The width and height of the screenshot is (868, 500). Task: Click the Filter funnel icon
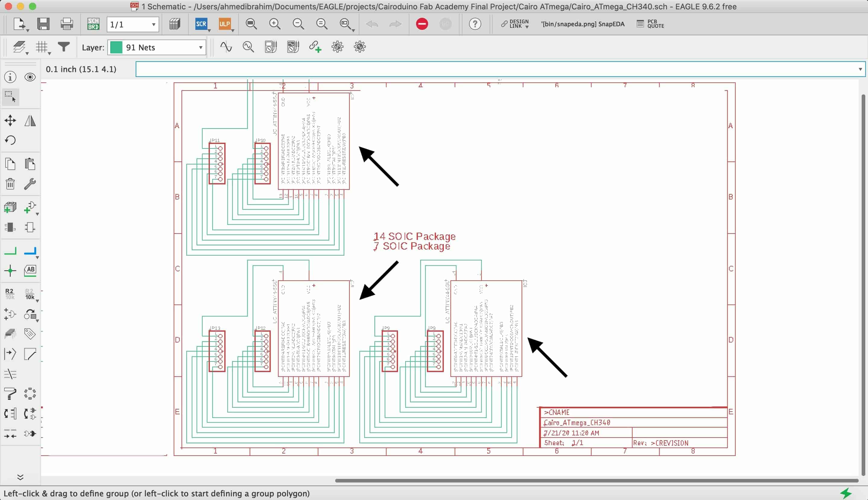pyautogui.click(x=64, y=47)
